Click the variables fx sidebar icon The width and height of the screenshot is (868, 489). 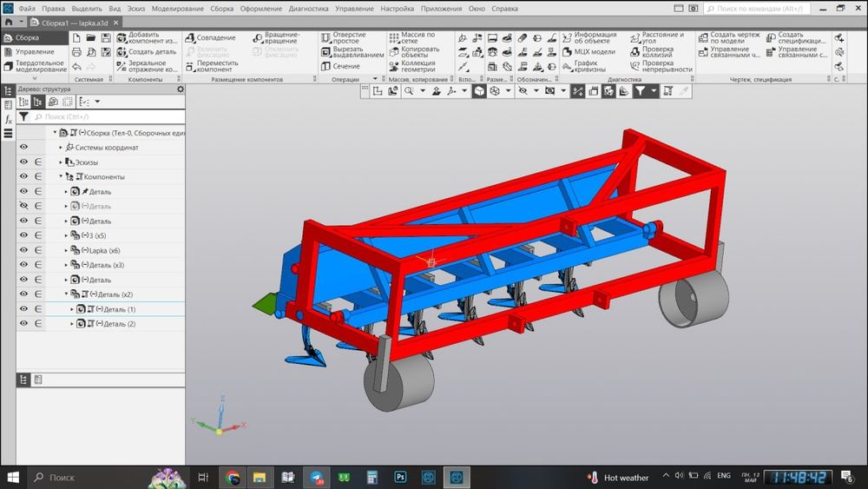pos(9,119)
